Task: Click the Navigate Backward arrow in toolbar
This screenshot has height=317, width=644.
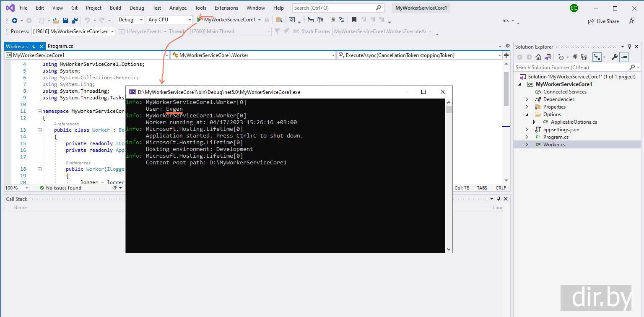Action: pyautogui.click(x=15, y=20)
